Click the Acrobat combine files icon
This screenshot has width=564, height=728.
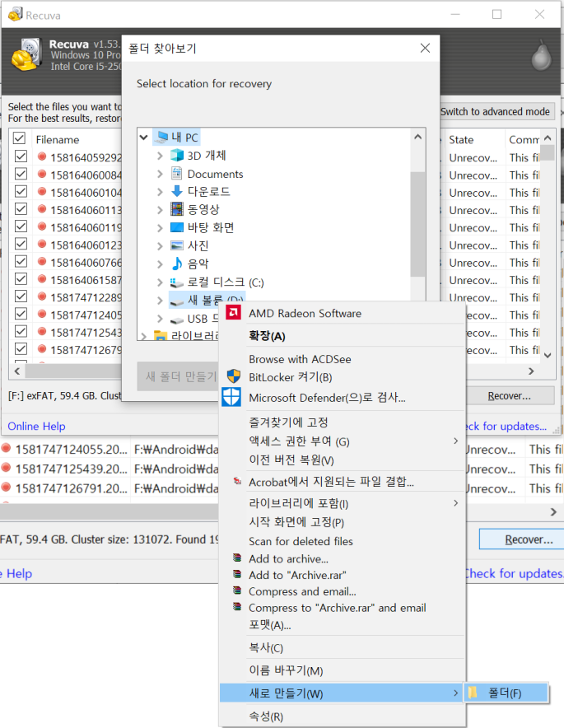237,482
